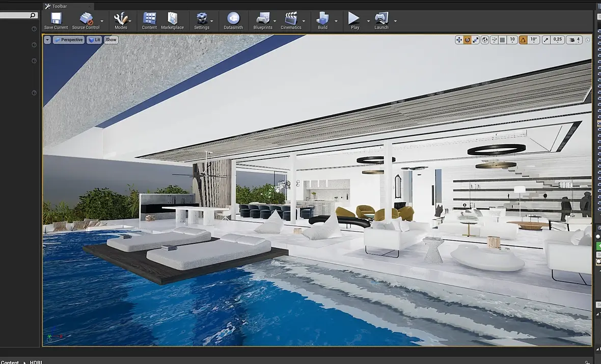
Task: Click the HDRI breadcrumb folder
Action: click(36, 362)
